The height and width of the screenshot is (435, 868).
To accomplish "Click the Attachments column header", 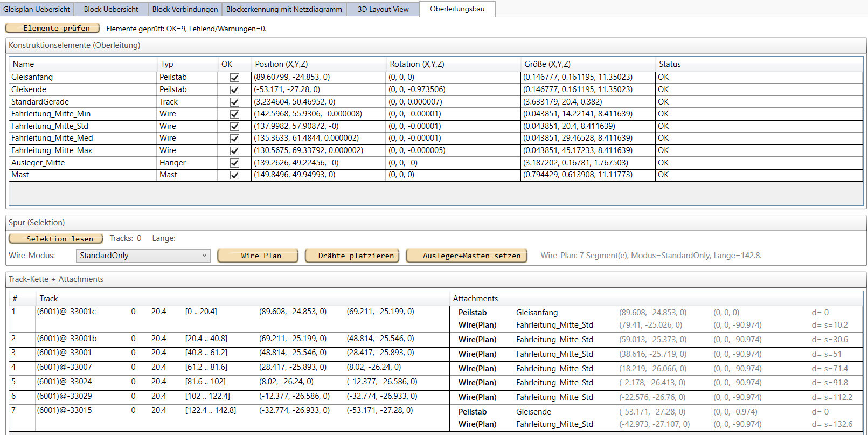I will coord(475,299).
